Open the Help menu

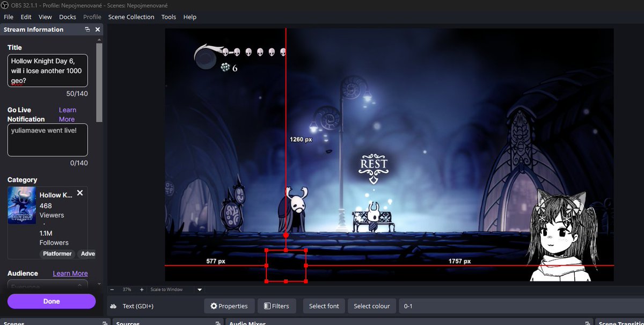pos(190,17)
